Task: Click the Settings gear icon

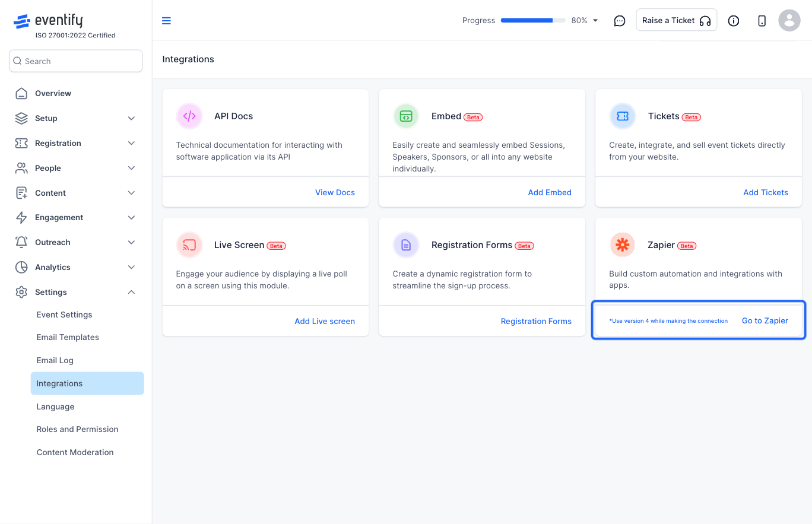Action: pyautogui.click(x=21, y=292)
